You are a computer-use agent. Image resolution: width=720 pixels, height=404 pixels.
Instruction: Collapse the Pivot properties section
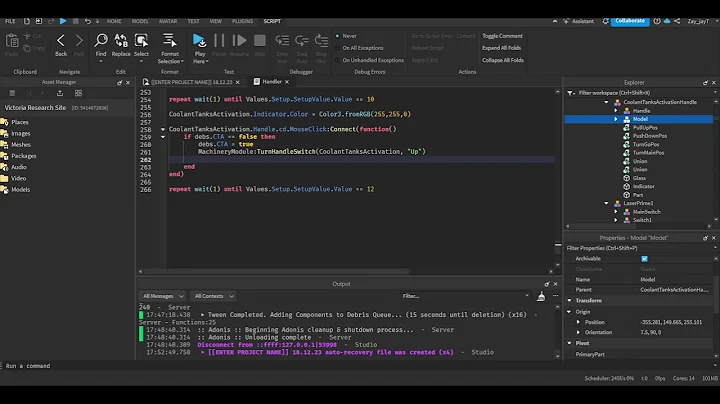pyautogui.click(x=570, y=343)
